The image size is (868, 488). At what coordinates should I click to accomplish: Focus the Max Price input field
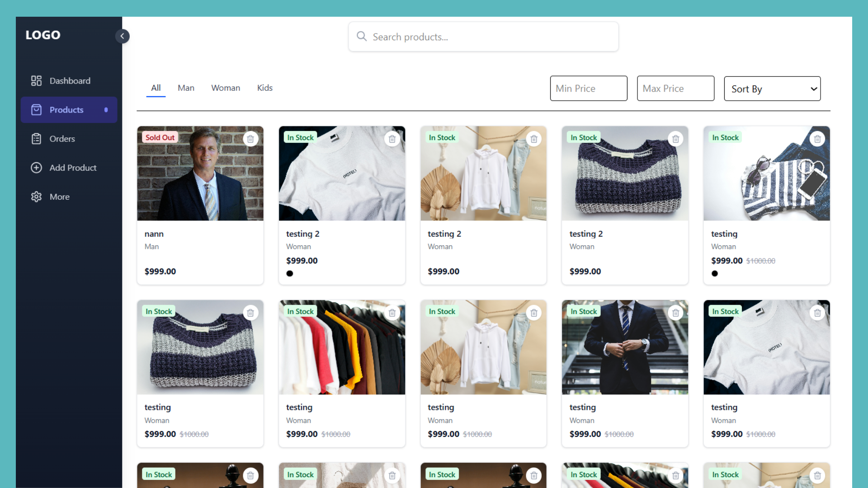tap(675, 89)
